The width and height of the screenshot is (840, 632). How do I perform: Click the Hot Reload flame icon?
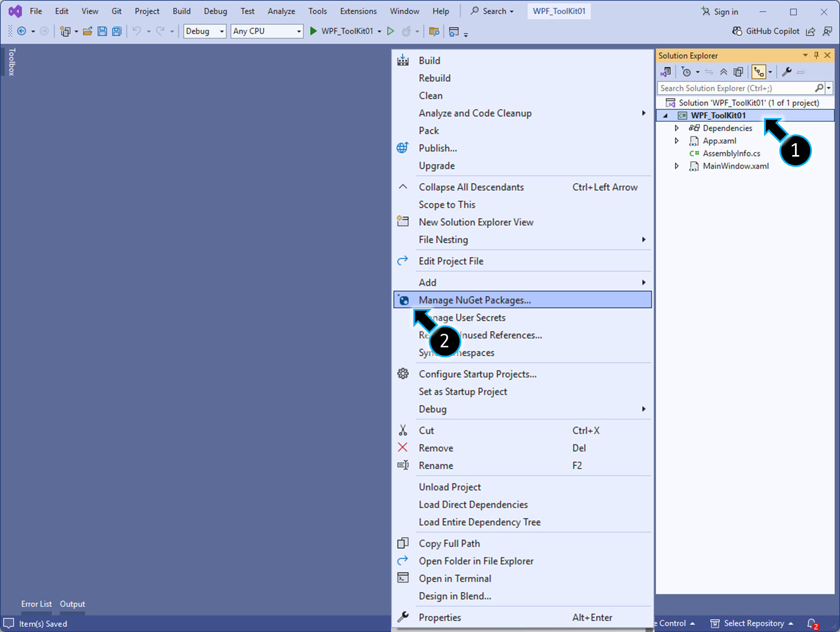coord(406,31)
